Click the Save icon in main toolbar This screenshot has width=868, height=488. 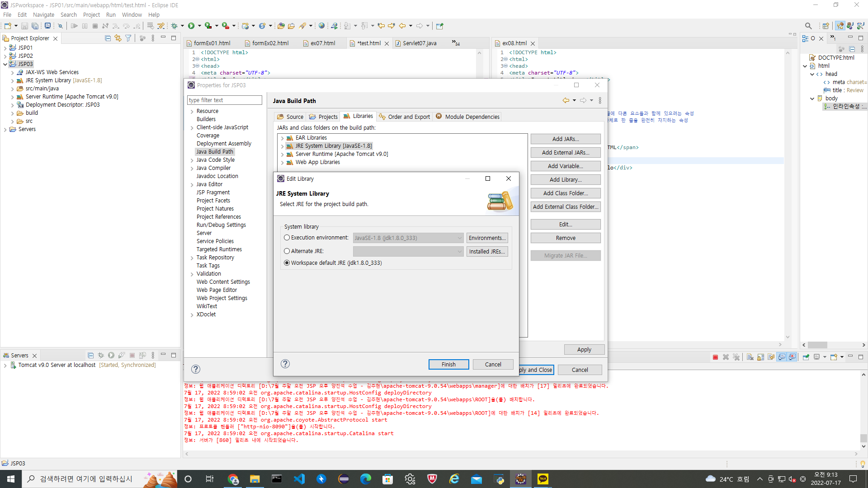click(x=24, y=26)
